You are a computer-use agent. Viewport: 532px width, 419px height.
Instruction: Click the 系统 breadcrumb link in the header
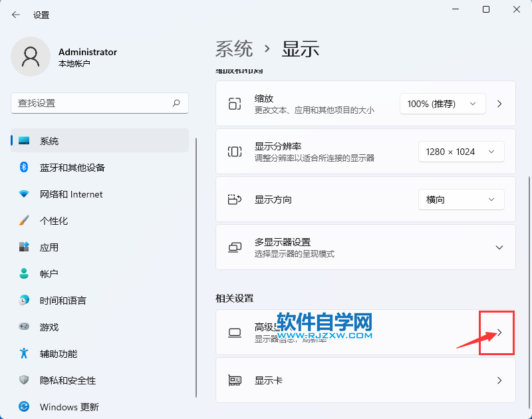pyautogui.click(x=234, y=49)
